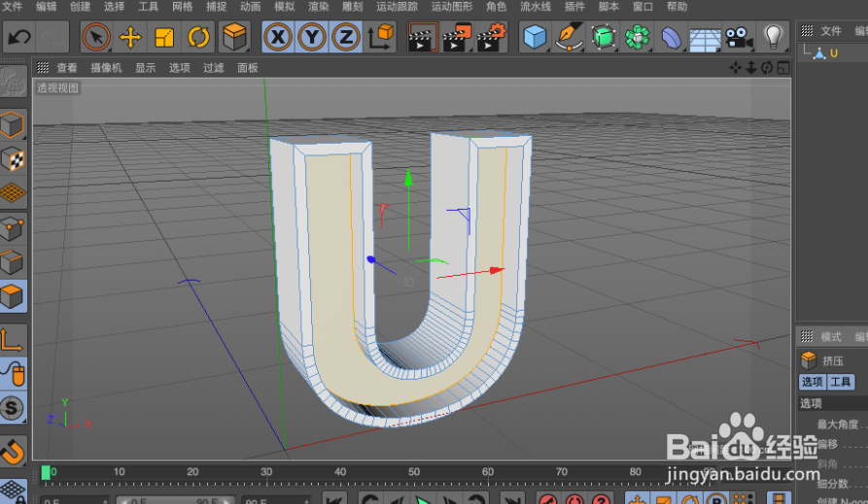Open the recent tools cube icon

234,38
